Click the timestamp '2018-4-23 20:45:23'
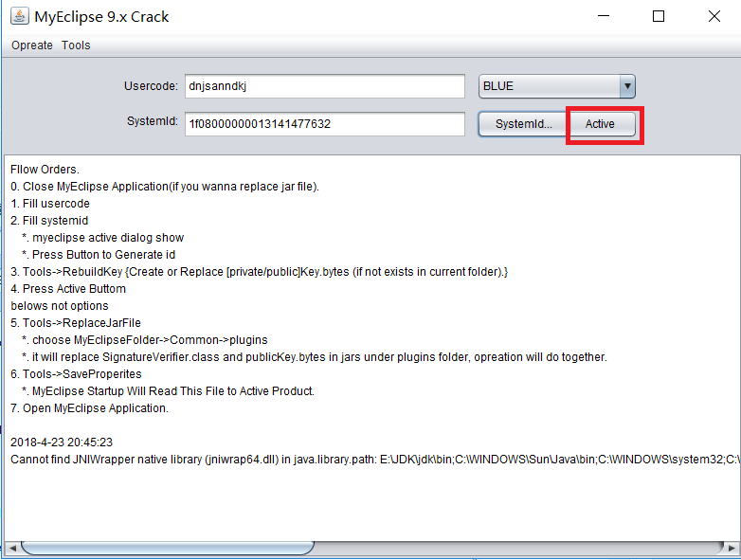This screenshot has width=741, height=560. 62,443
